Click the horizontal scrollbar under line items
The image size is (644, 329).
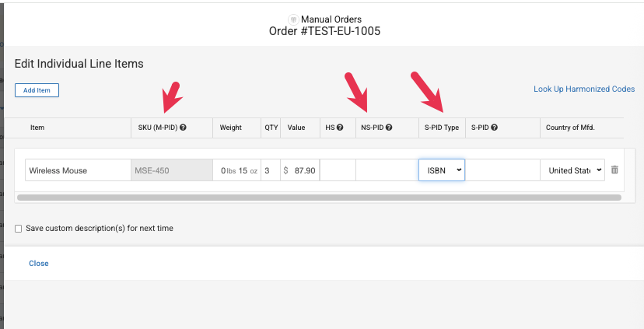coord(319,198)
